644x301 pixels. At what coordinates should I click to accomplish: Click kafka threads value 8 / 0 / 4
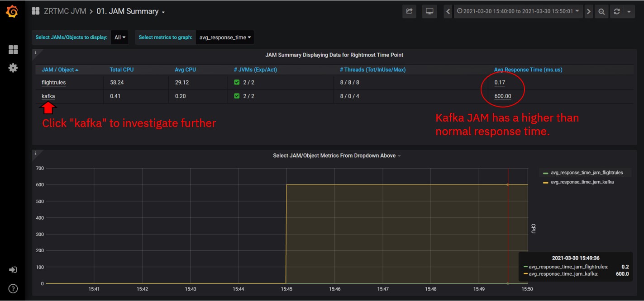(349, 96)
